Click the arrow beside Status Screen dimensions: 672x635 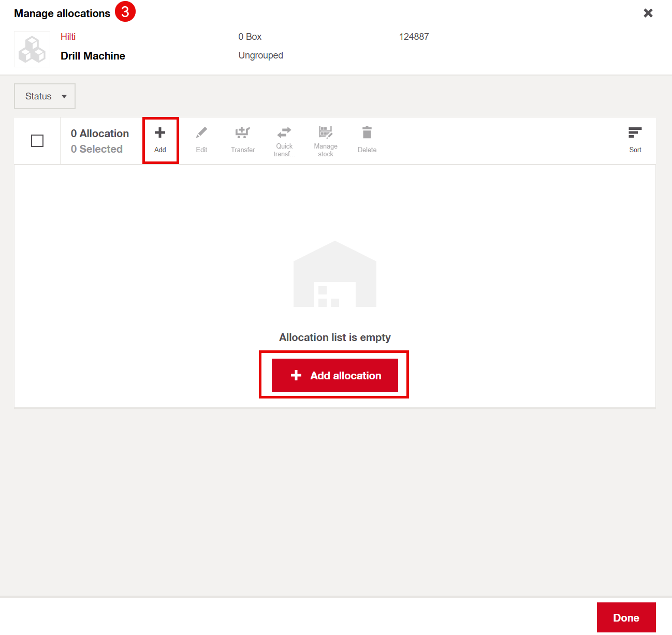coord(64,97)
